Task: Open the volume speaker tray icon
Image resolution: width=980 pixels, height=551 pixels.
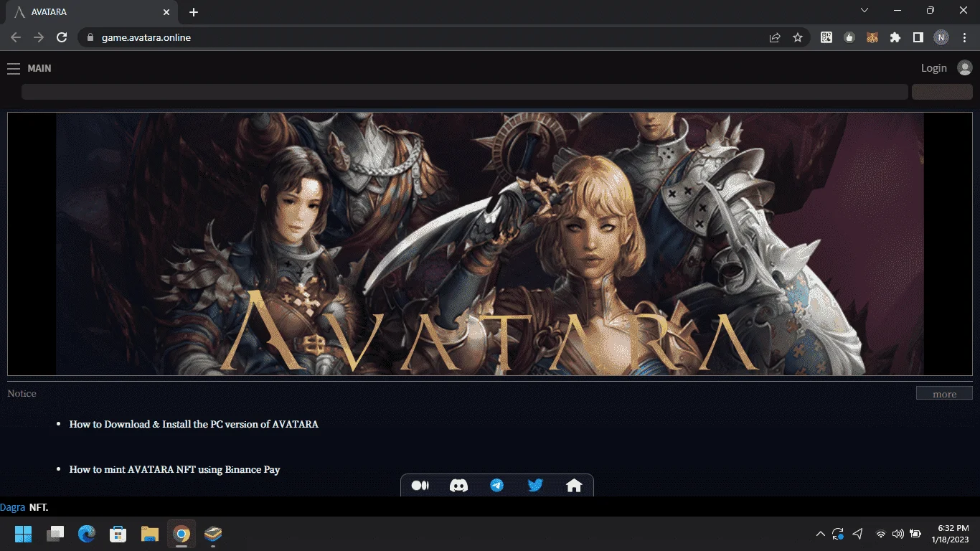Action: [x=897, y=534]
